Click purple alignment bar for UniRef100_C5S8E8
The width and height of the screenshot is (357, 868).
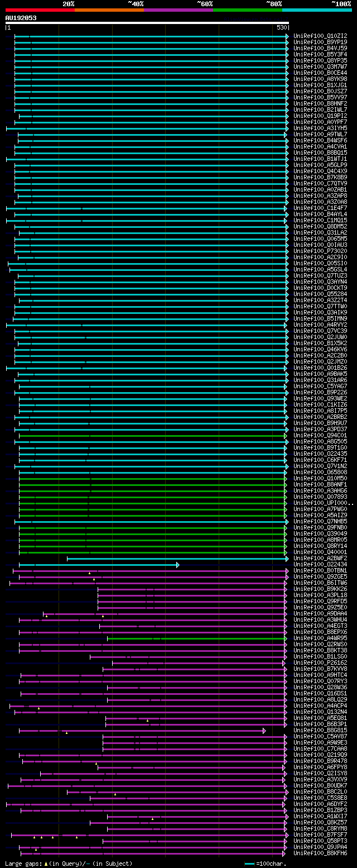188,798
